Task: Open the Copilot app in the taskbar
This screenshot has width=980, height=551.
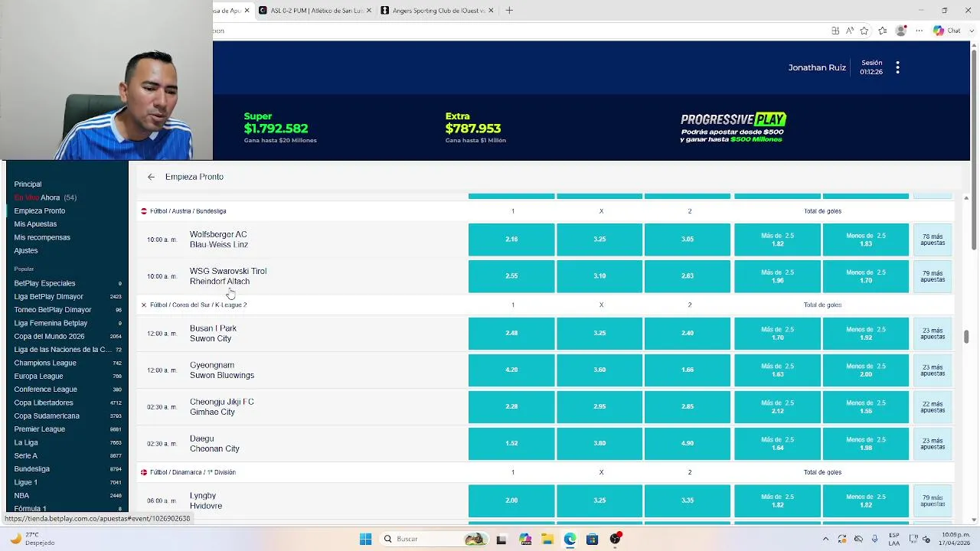Action: (525, 539)
